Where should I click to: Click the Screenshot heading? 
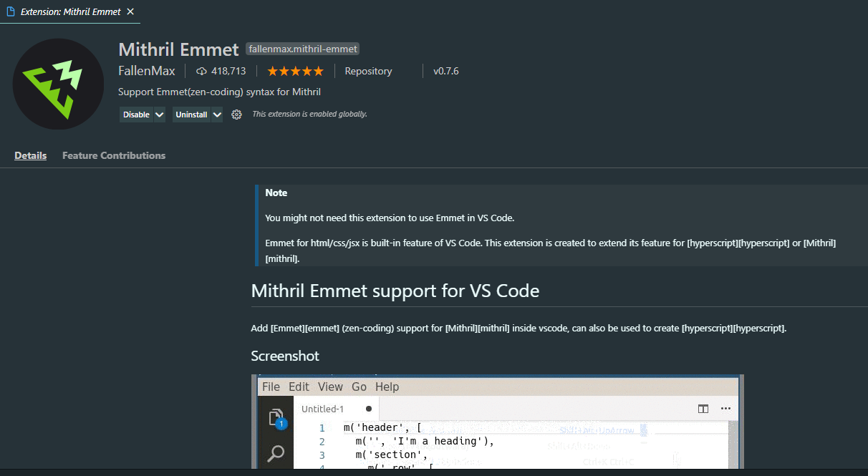pyautogui.click(x=285, y=356)
